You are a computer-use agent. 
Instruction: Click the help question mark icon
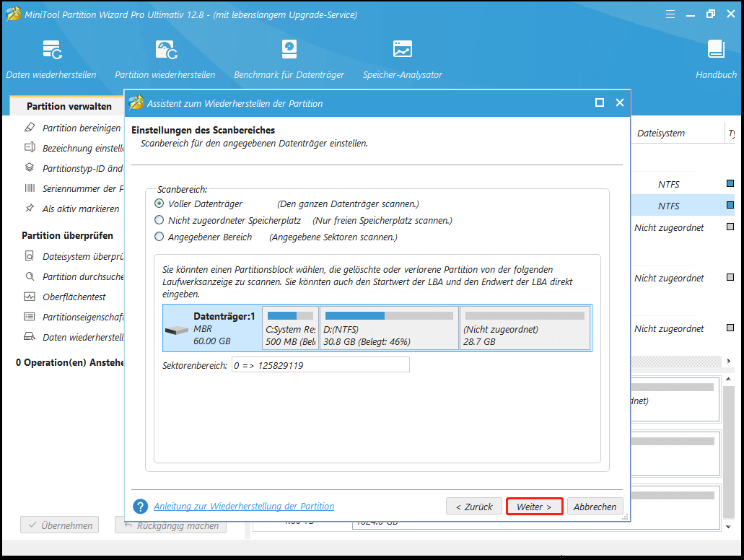141,507
